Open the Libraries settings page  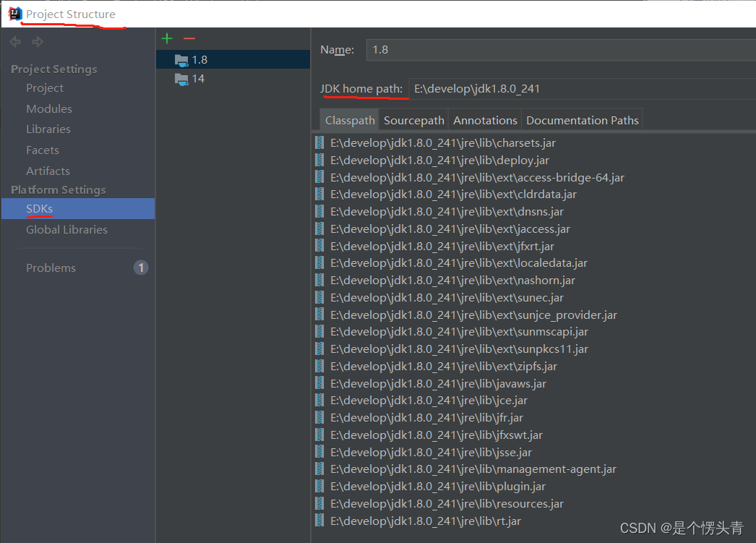click(x=48, y=129)
